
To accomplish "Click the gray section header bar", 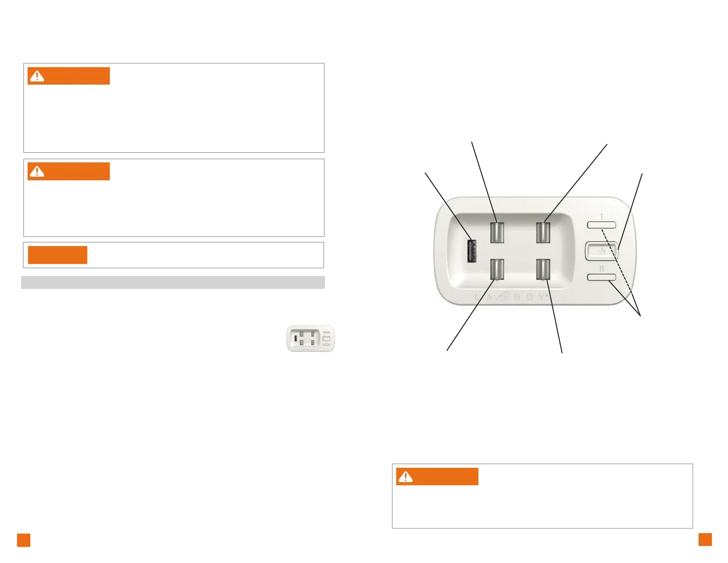I will click(173, 282).
